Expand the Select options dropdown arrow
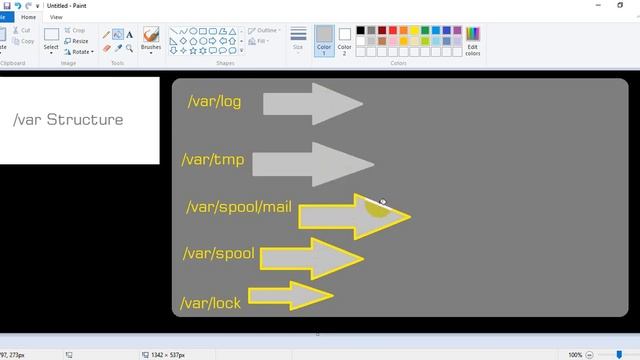 (51, 53)
